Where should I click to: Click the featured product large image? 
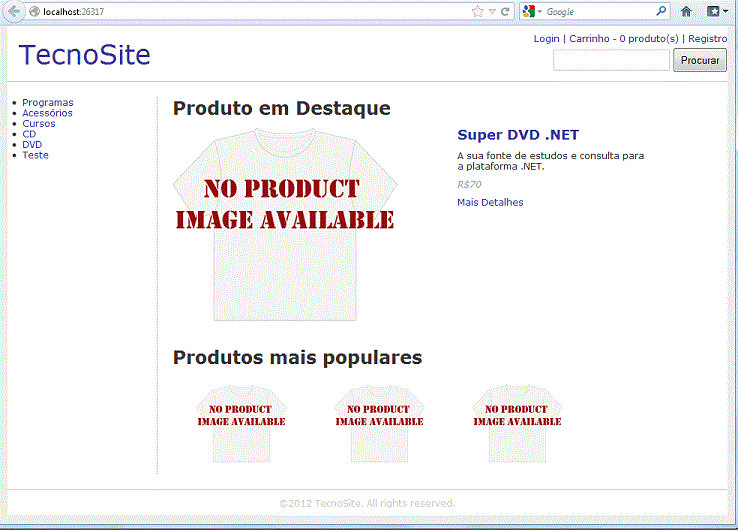coord(285,225)
